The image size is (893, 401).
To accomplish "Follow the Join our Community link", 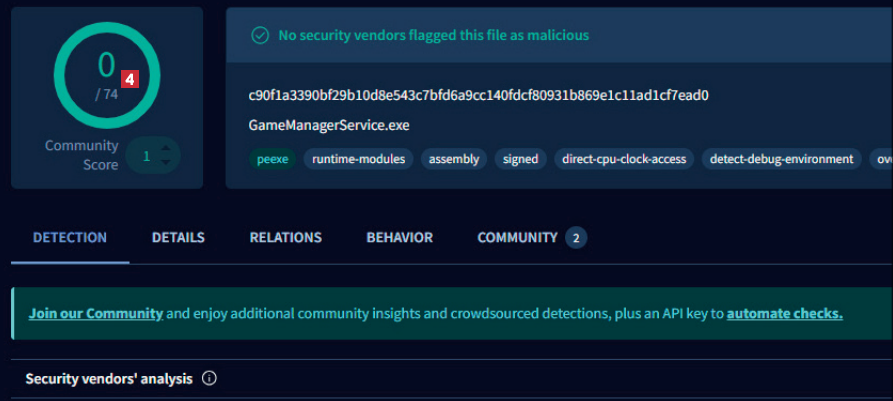I will coord(95,313).
